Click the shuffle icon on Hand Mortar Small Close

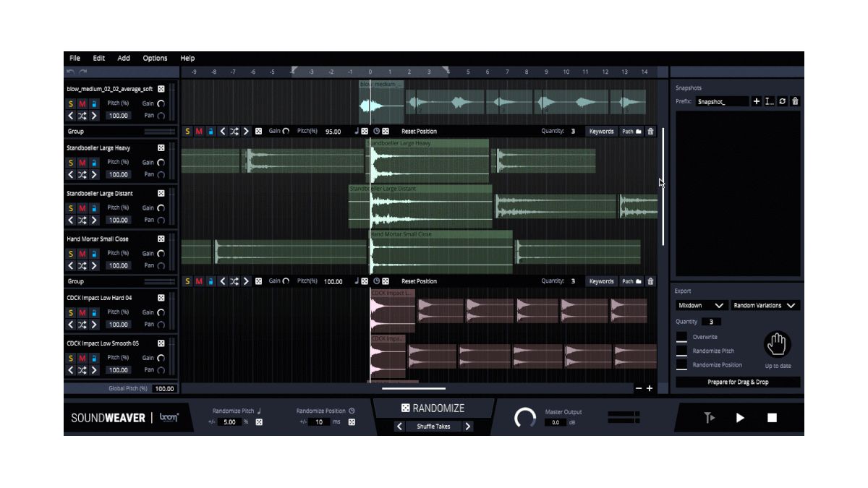(82, 265)
